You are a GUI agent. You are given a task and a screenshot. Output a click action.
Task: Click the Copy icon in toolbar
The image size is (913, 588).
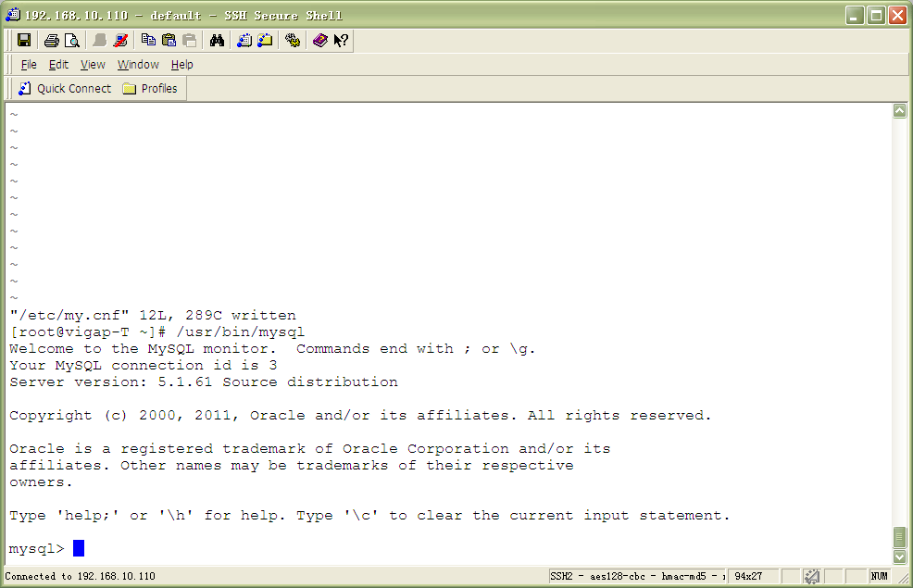(x=148, y=40)
